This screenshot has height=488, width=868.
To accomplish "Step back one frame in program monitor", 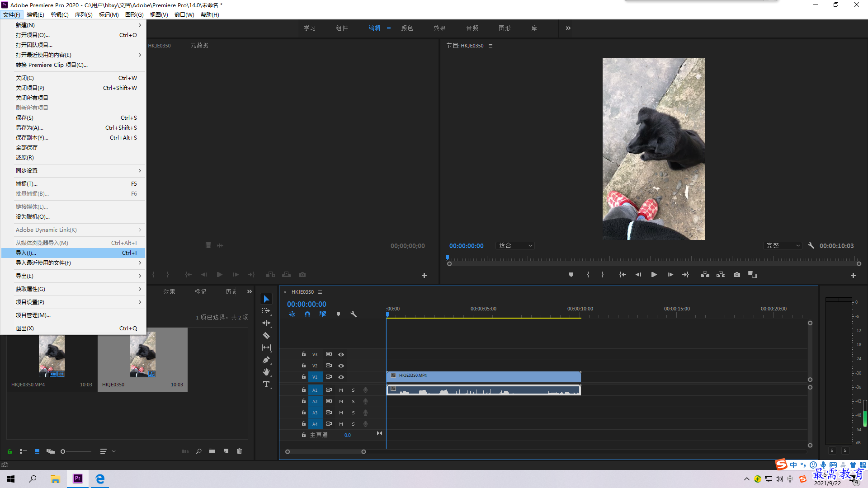I will pyautogui.click(x=638, y=275).
